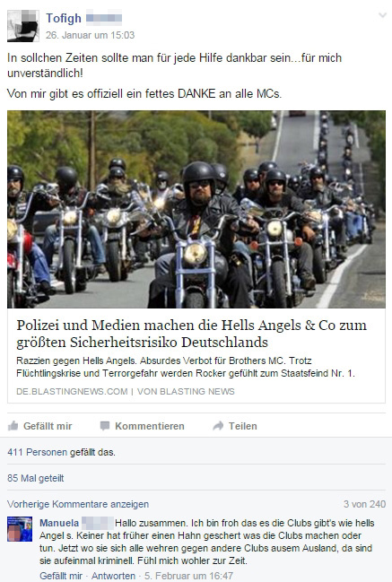Open the Hells Angels article headline
This screenshot has width=392, height=582.
click(191, 334)
